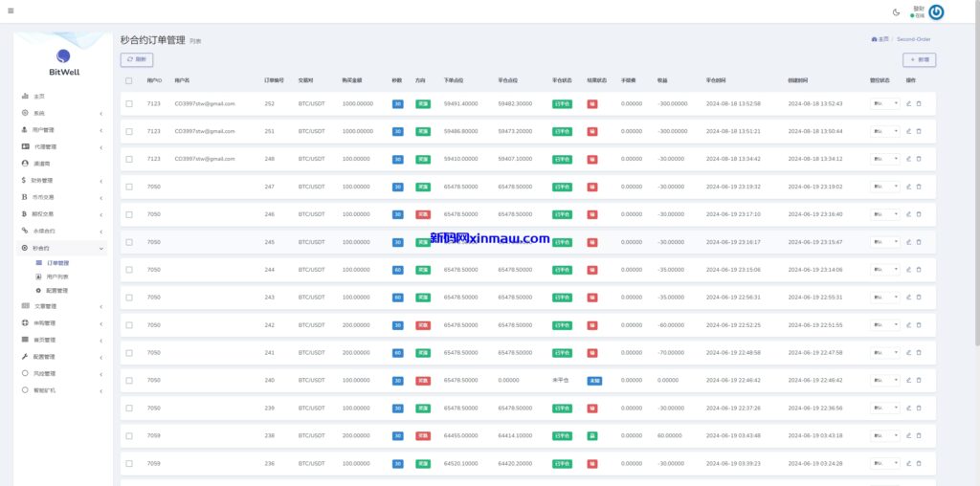This screenshot has width=980, height=486.
Task: Click the 主页 breadcrumb link
Action: point(880,39)
